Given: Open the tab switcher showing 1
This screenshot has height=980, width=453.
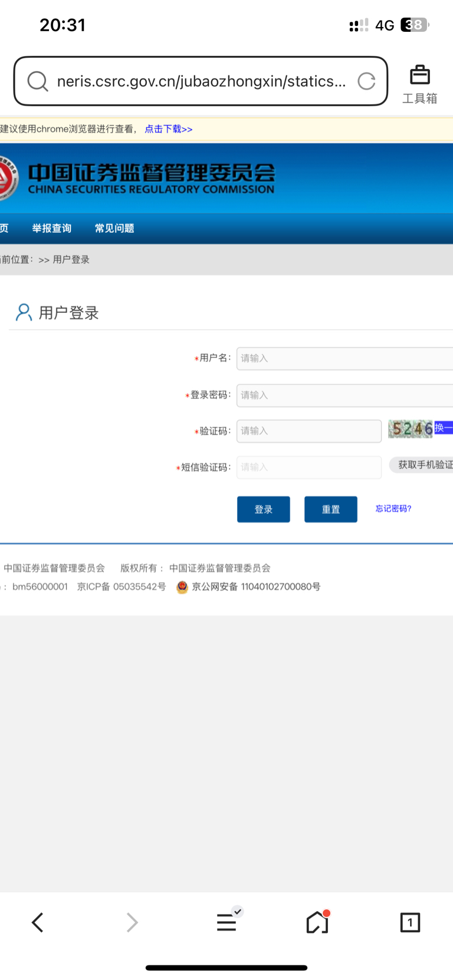Looking at the screenshot, I should coord(410,922).
